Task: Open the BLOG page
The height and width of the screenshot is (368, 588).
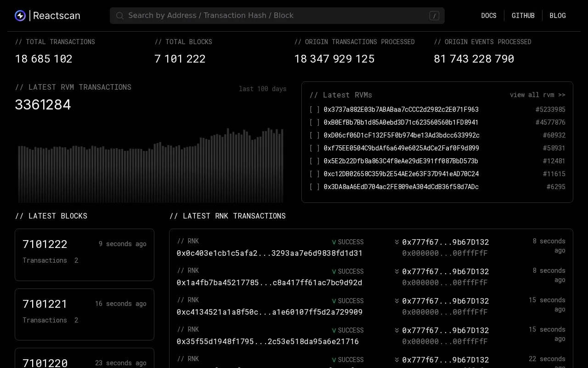Action: click(x=558, y=16)
